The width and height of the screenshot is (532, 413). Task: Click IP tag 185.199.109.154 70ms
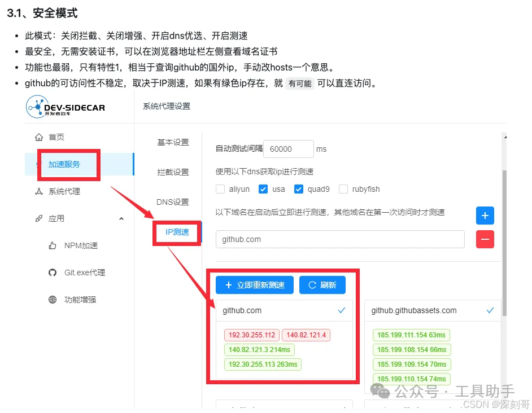pos(412,364)
